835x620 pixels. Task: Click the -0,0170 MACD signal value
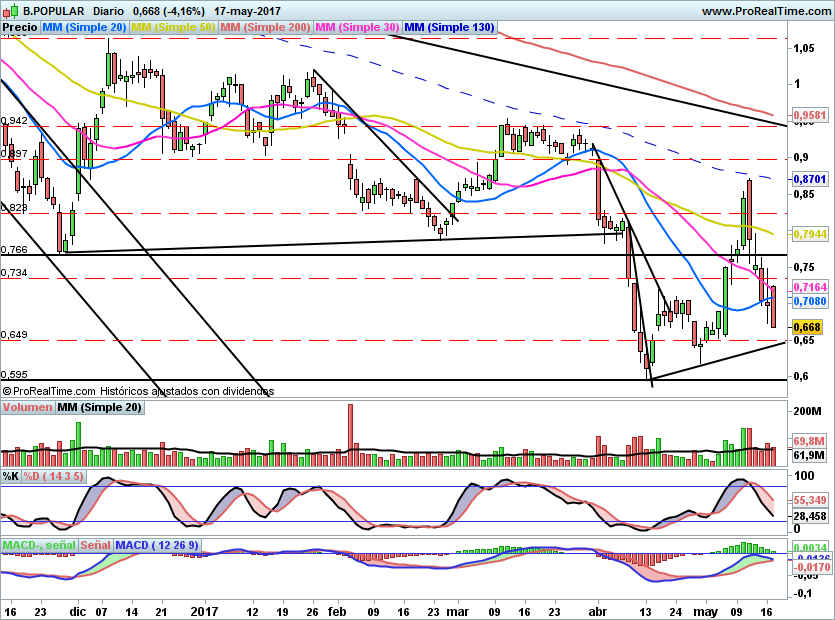pos(811,567)
